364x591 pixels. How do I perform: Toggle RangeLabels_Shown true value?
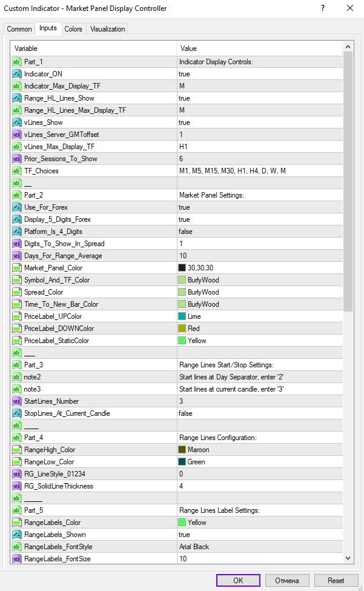point(260,535)
